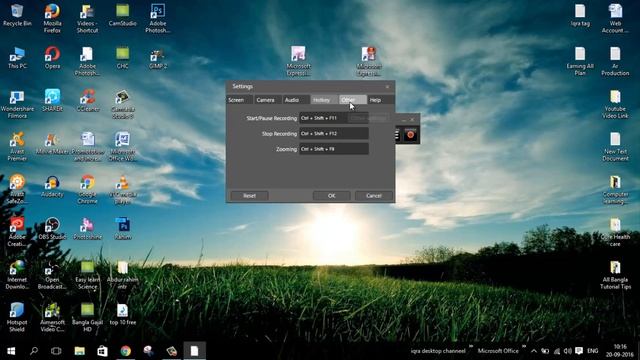Screen dimensions: 640x360
Task: Select the VLC media player icon
Action: 122,189
